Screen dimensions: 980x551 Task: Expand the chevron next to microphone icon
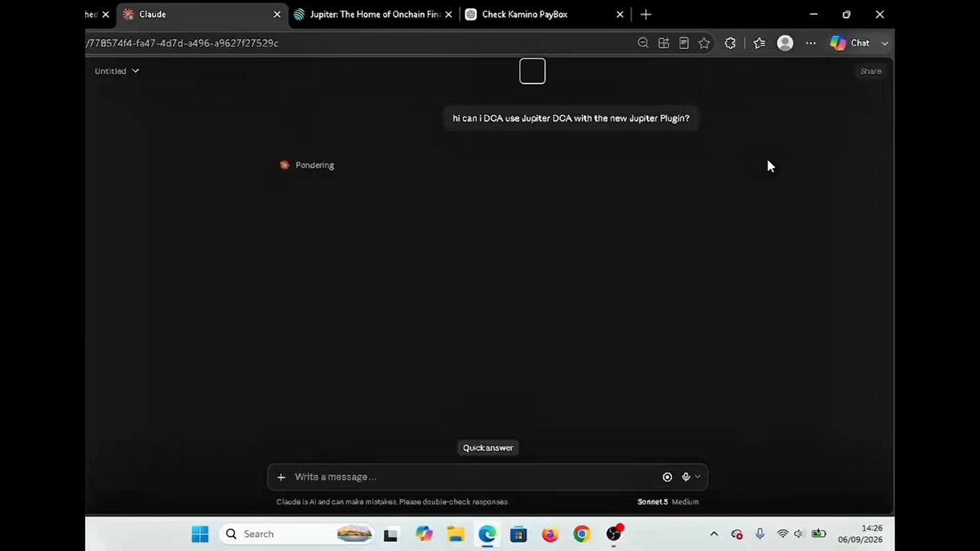pos(697,477)
